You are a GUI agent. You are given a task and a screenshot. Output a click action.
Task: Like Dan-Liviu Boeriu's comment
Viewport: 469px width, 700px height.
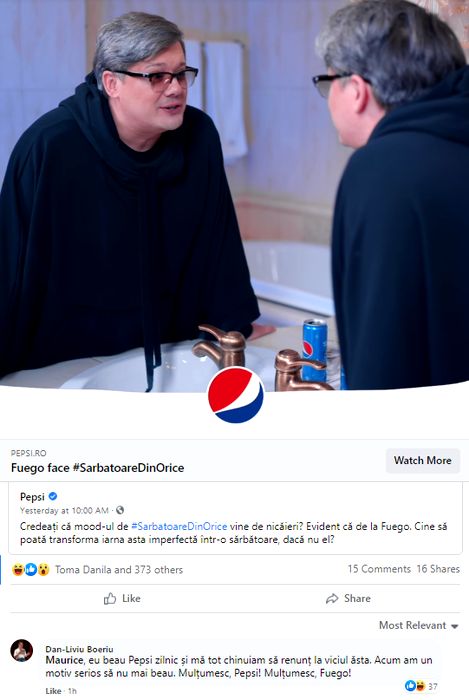pyautogui.click(x=53, y=691)
